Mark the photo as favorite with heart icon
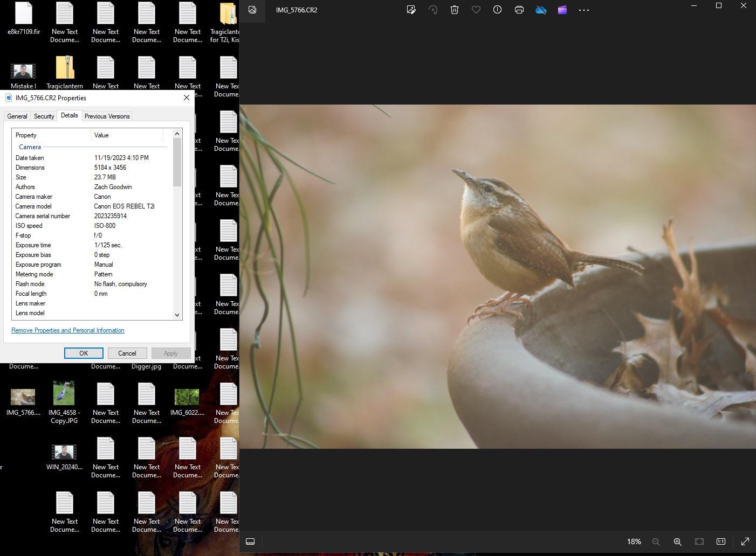This screenshot has height=556, width=756. click(x=476, y=10)
